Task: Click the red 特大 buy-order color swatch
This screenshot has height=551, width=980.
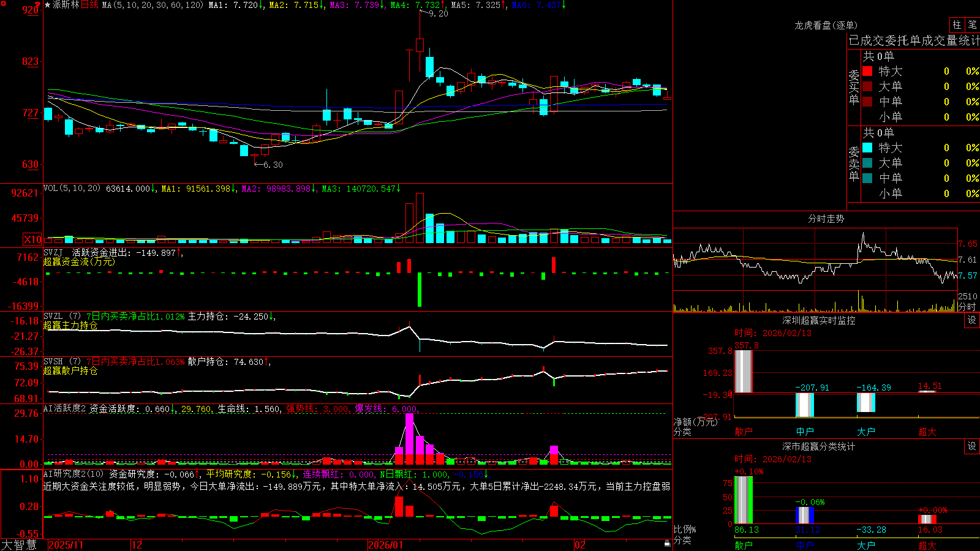Action: [x=867, y=71]
